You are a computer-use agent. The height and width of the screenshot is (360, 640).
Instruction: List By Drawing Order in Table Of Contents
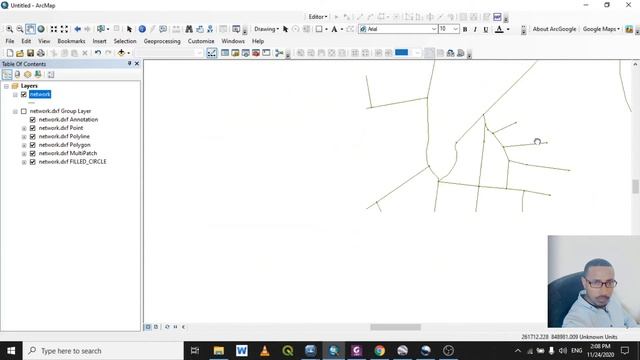pos(7,75)
